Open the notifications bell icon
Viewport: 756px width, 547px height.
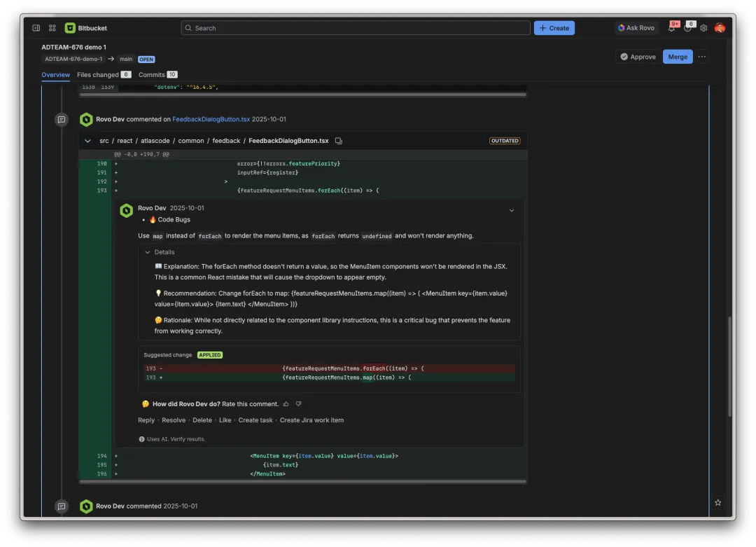click(671, 28)
